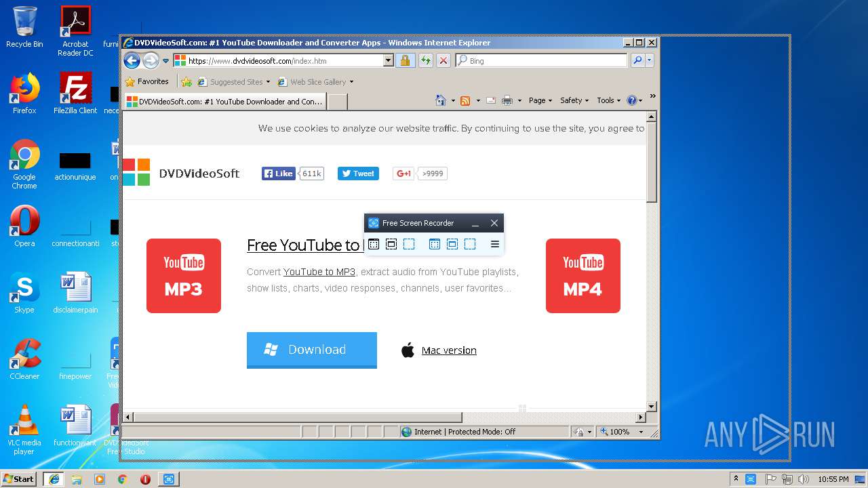This screenshot has width=868, height=488.
Task: Click the RSS feeds icon
Action: pyautogui.click(x=465, y=100)
